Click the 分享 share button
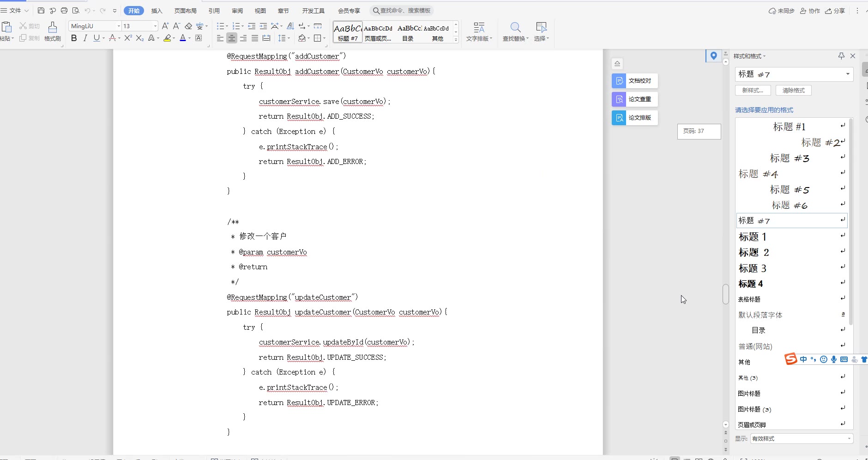Image resolution: width=868 pixels, height=460 pixels. (835, 11)
